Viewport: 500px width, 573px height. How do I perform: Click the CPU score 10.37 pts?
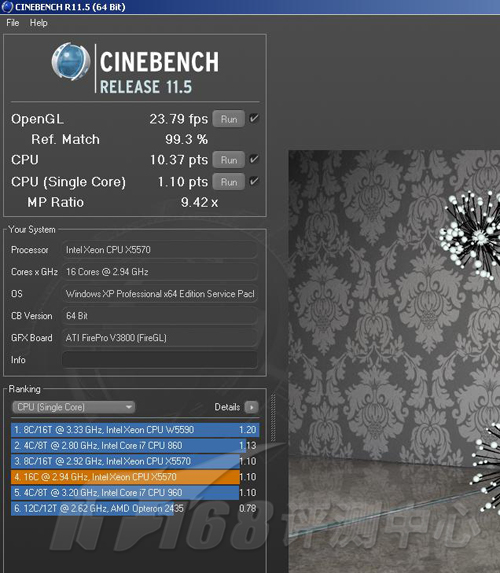tap(179, 160)
